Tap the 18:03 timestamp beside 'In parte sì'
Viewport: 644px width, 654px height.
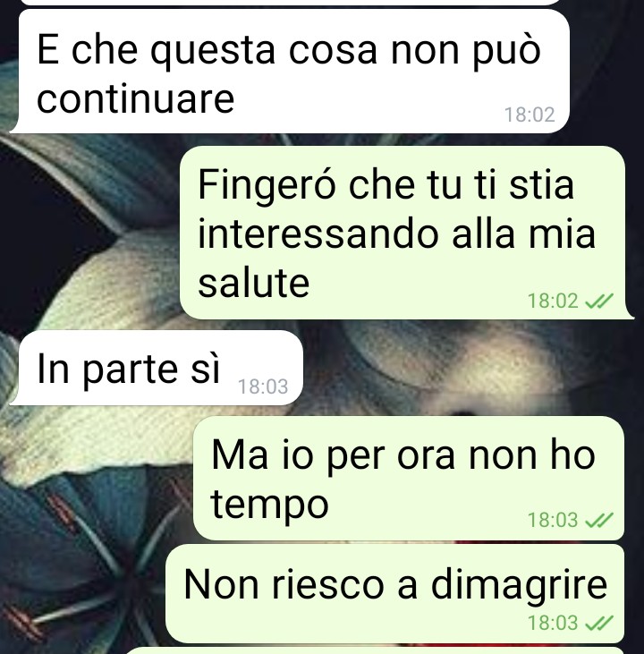coord(263,386)
